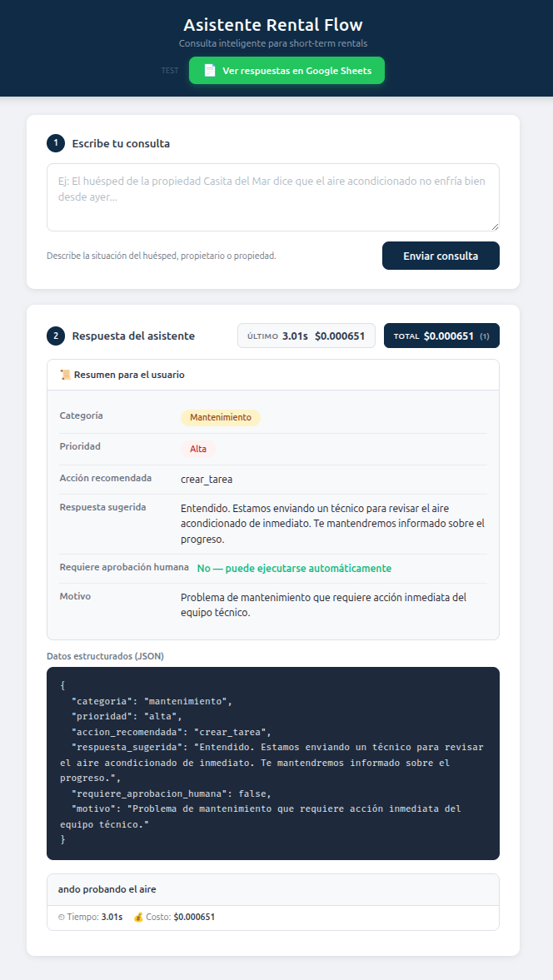This screenshot has width=553, height=980.
Task: Click 'No — puede ejecutarse automáticamente' text
Action: (294, 568)
